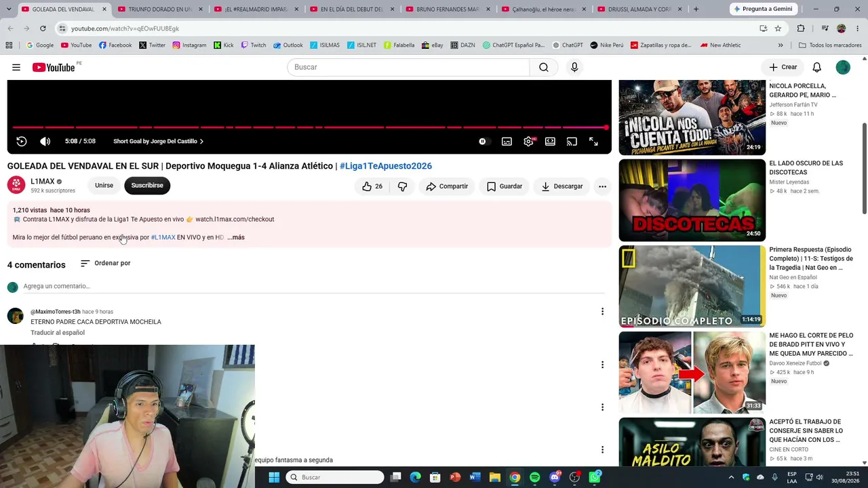Start voice search with the microphone icon
This screenshot has height=488, width=868.
(574, 67)
